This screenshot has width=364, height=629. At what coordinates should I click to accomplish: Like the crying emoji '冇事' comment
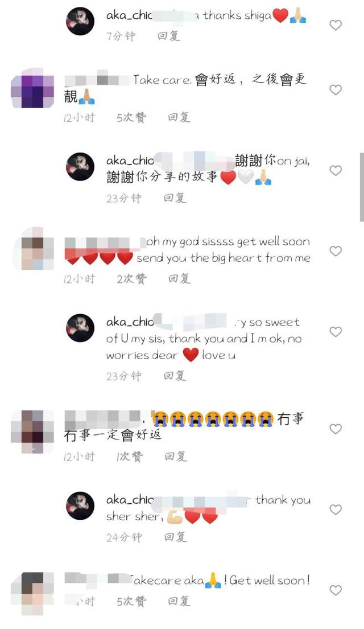pos(336,429)
